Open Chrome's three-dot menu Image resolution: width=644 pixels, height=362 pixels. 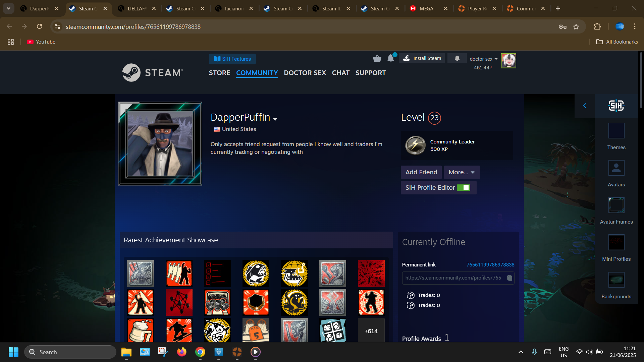635,26
